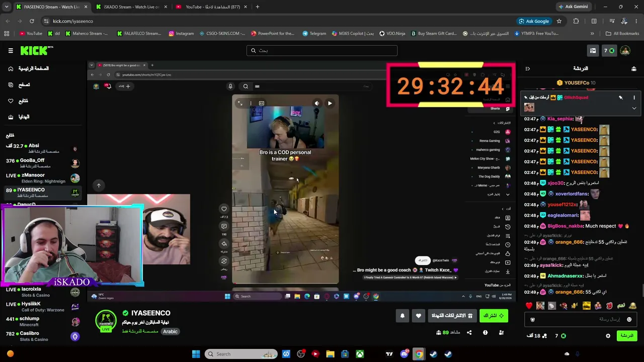644x362 pixels.
Task: Open the emoji picker in chat
Action: [629, 319]
